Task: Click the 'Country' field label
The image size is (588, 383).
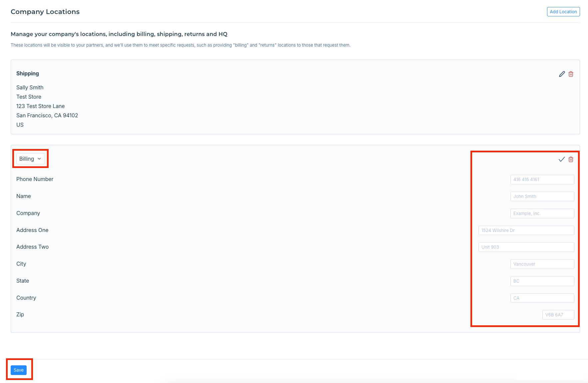Action: (26, 298)
